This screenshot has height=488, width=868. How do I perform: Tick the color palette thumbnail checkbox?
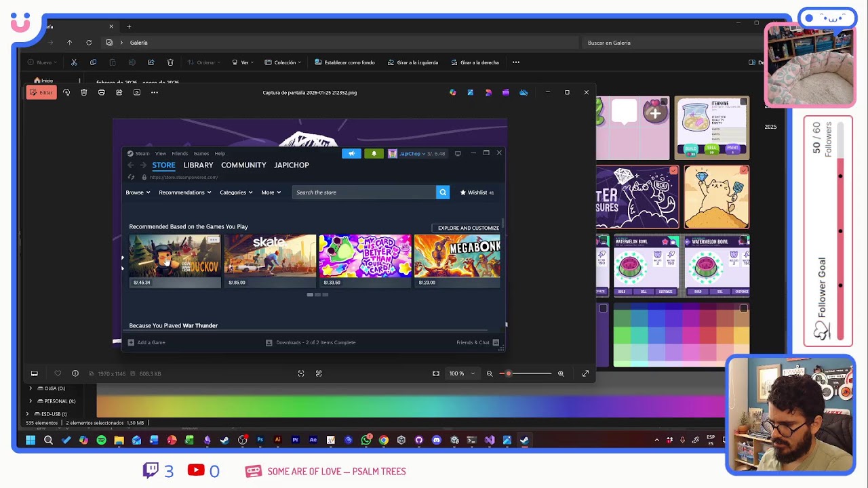click(744, 308)
